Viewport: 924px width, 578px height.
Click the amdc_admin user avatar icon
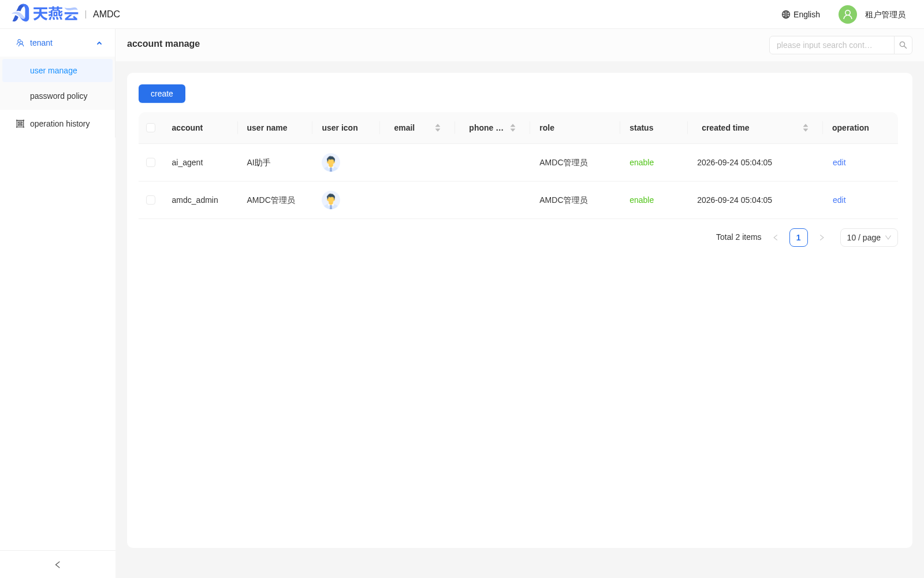(x=331, y=200)
